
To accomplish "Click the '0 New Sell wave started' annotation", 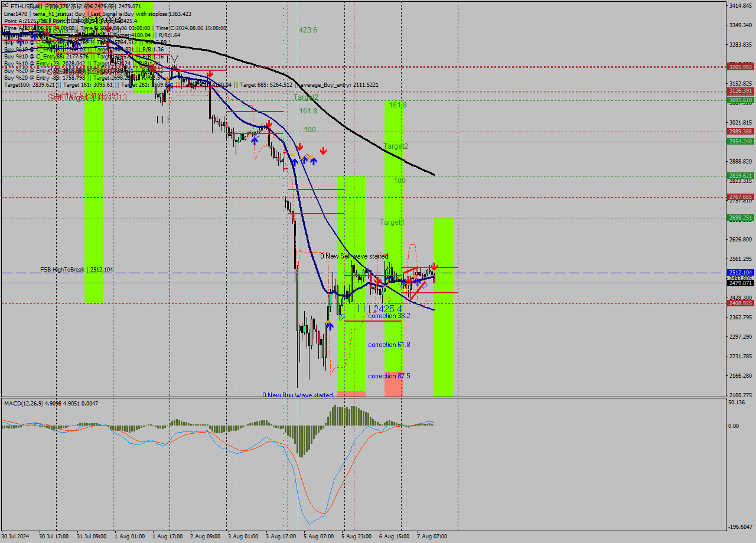I will click(x=354, y=256).
